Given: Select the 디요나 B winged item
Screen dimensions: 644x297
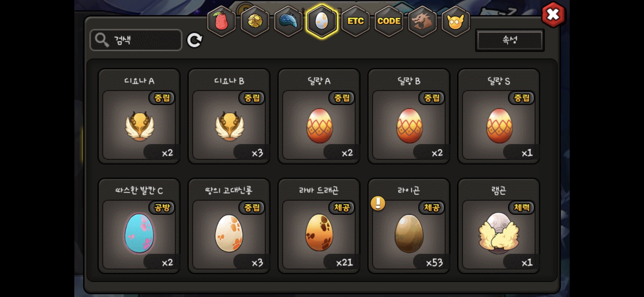Looking at the screenshot, I should click(x=229, y=116).
